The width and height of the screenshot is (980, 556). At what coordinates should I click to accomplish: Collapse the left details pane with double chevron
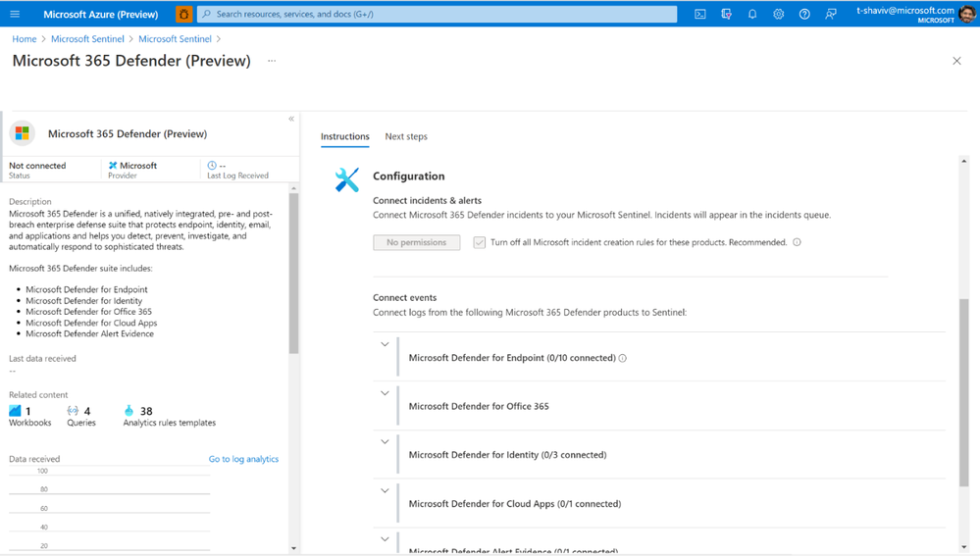point(291,119)
